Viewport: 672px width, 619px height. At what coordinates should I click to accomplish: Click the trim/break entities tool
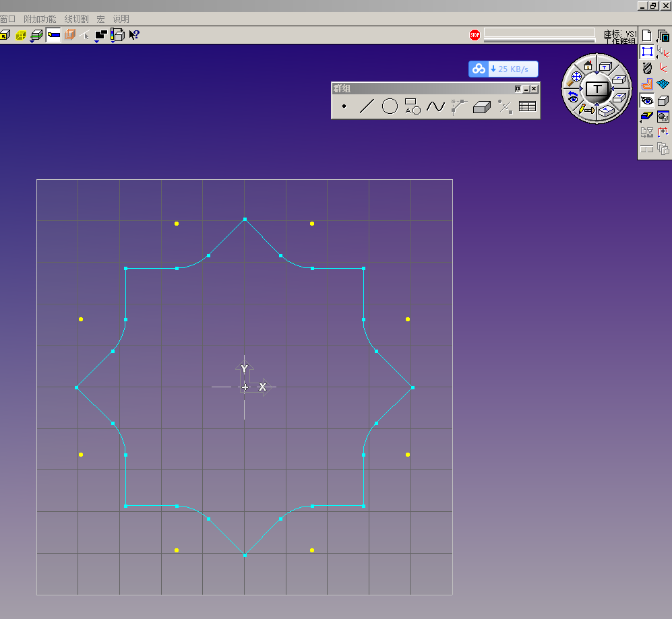pos(505,106)
